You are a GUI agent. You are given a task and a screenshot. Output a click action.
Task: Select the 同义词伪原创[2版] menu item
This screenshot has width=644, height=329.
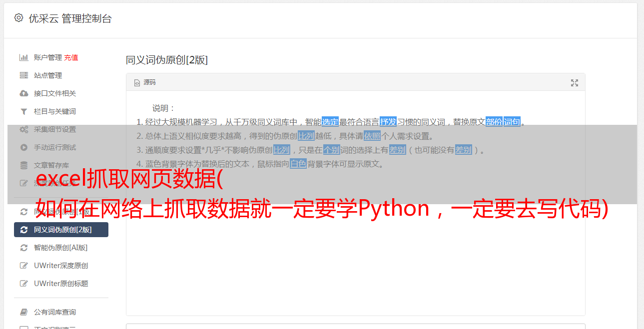point(61,230)
